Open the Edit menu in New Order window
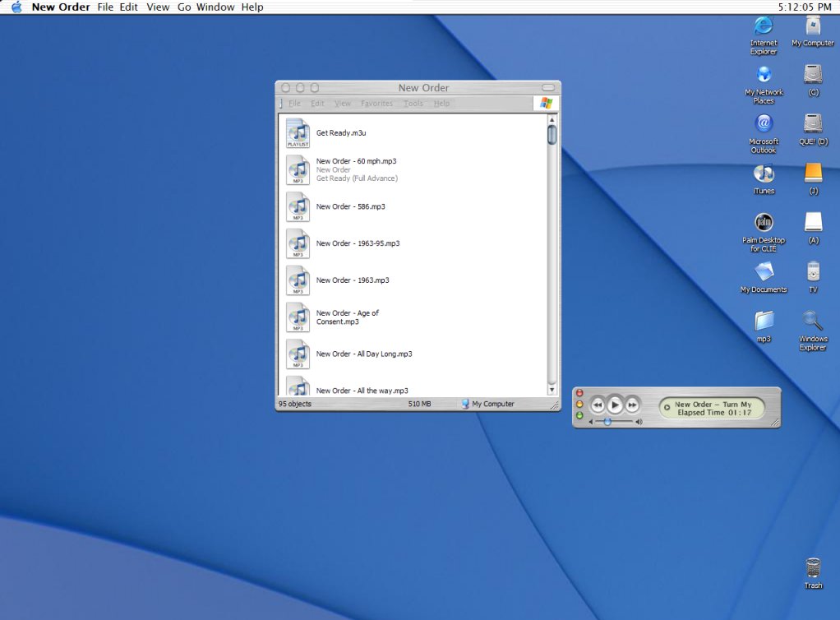 317,104
